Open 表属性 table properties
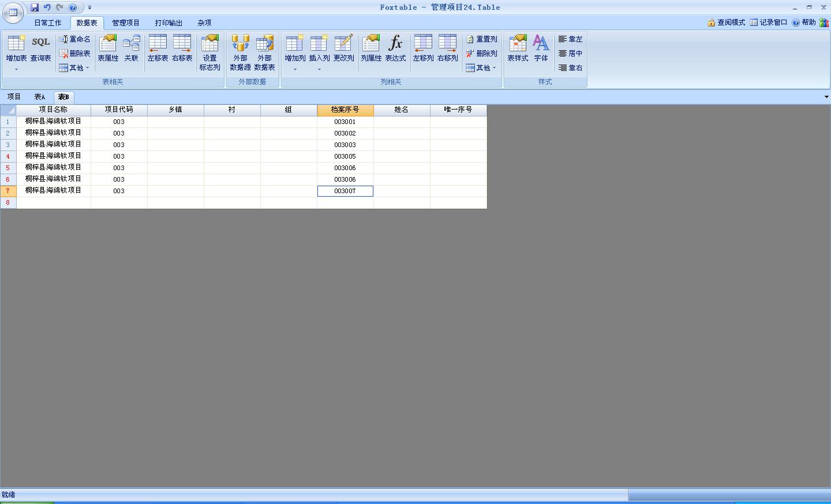 coord(108,48)
